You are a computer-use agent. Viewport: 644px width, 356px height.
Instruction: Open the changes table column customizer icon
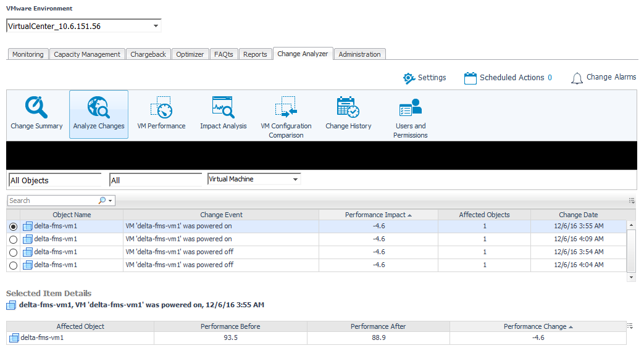tap(632, 201)
